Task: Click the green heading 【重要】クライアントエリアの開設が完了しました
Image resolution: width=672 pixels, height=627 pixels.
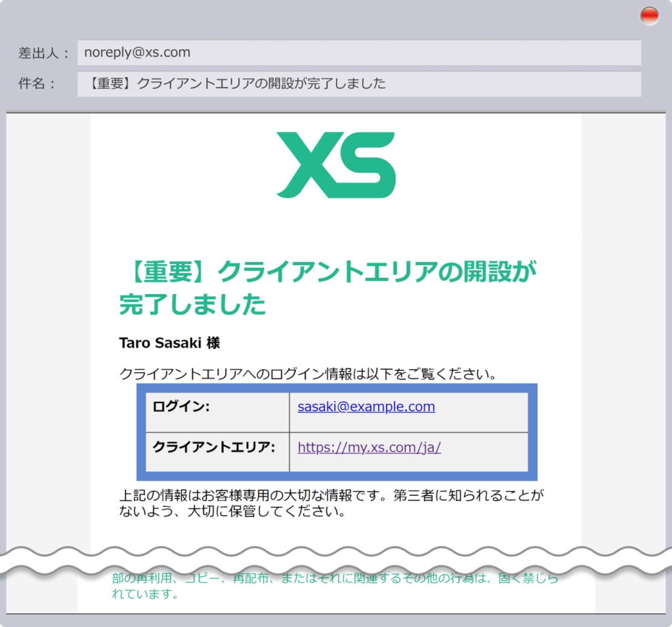Action: 328,288
